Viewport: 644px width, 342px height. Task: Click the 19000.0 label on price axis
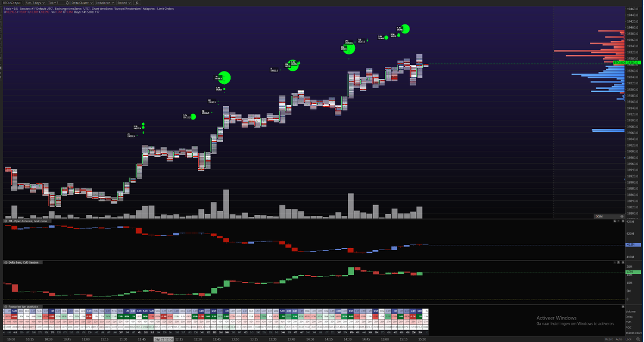632,151
